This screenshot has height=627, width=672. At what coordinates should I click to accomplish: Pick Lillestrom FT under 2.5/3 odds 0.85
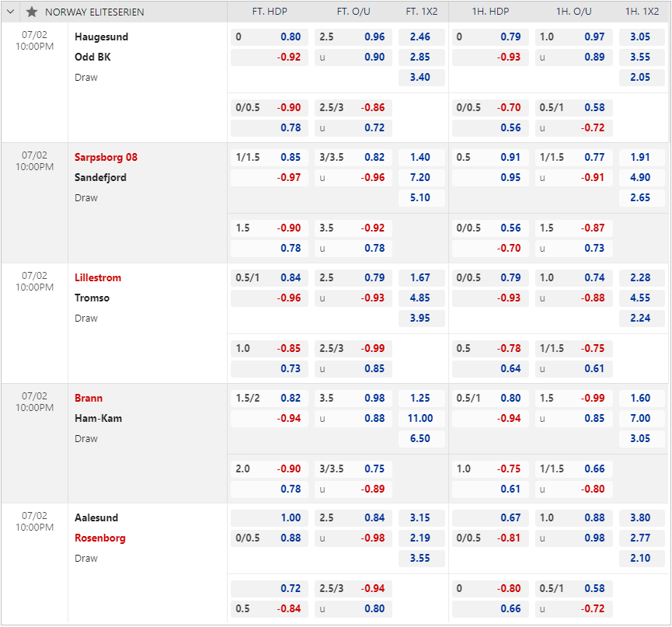click(353, 368)
